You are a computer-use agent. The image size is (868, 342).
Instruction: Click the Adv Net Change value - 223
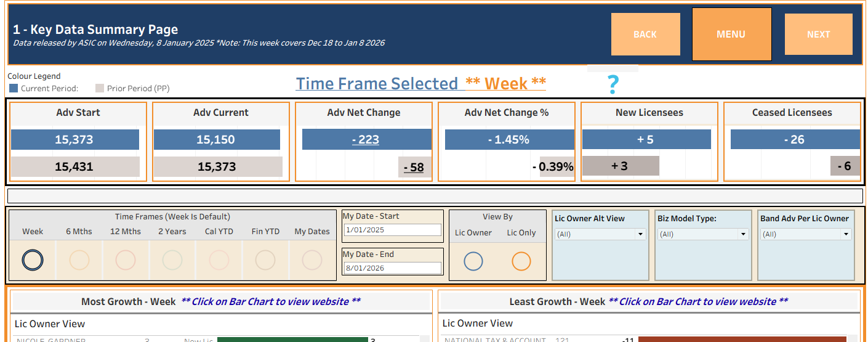[366, 140]
